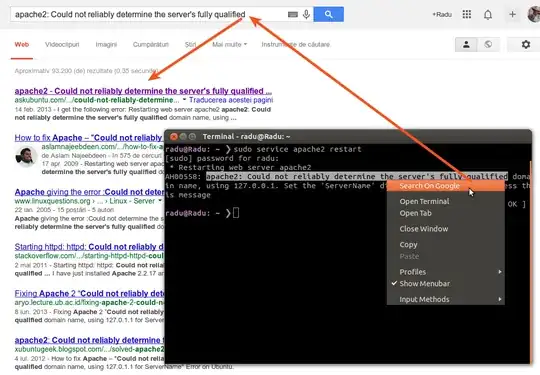The image size is (540, 375).
Task: Open the Input Methods submenu
Action: click(446, 299)
